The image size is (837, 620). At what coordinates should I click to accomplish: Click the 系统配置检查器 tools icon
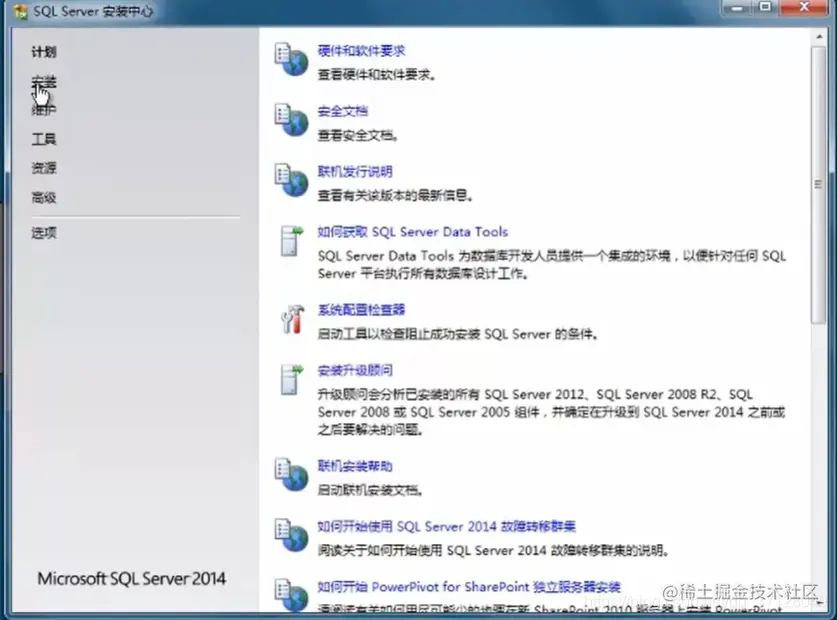click(292, 319)
